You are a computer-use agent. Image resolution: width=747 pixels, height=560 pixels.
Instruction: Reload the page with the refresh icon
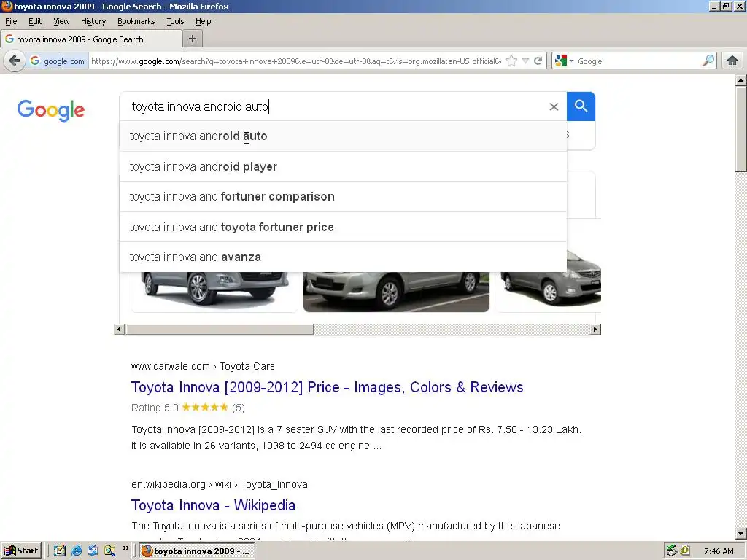(538, 61)
